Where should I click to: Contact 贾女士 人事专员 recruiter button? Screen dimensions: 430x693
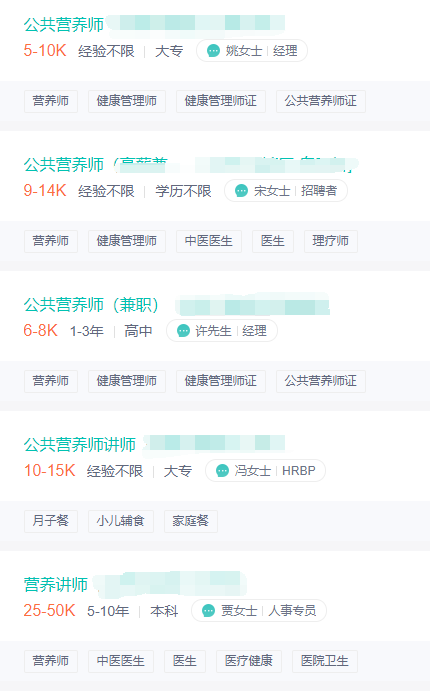(x=259, y=611)
